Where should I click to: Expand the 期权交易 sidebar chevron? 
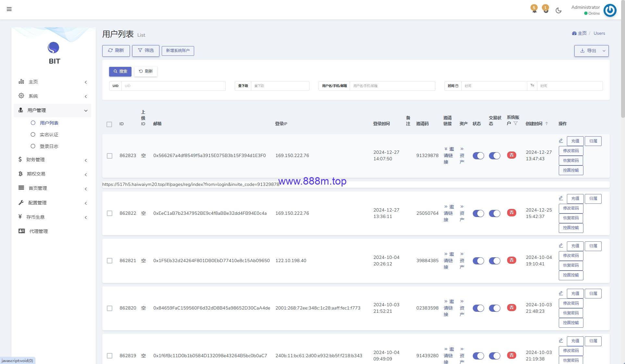(86, 175)
